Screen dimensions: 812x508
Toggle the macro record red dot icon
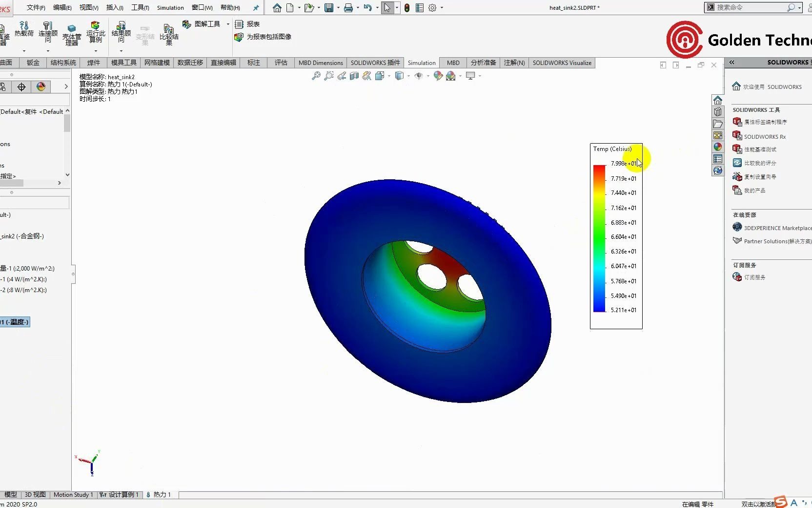coord(407,8)
